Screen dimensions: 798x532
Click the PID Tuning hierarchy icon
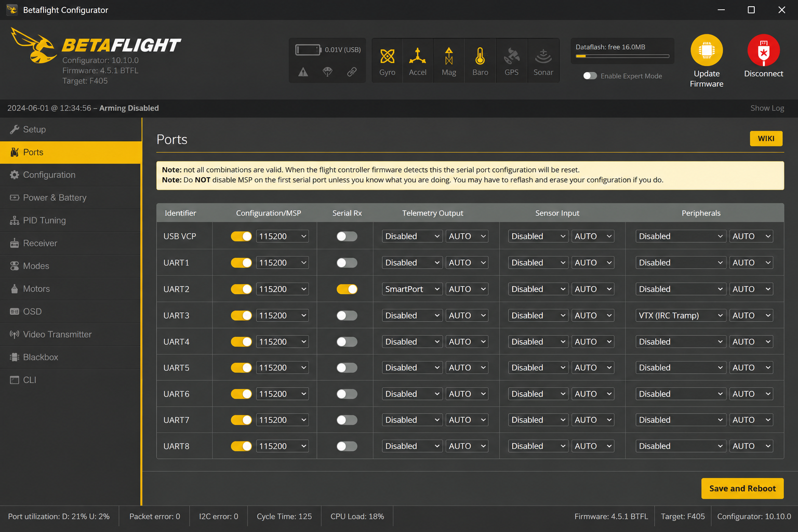(15, 221)
